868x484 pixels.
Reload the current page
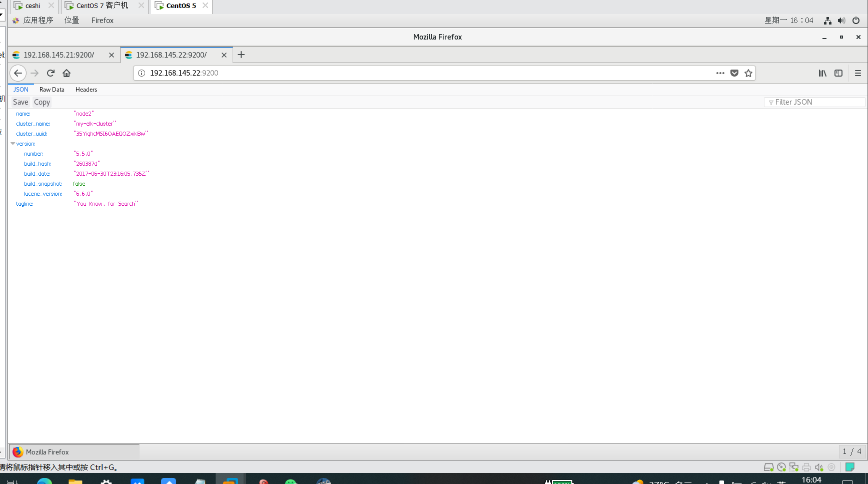coord(51,73)
